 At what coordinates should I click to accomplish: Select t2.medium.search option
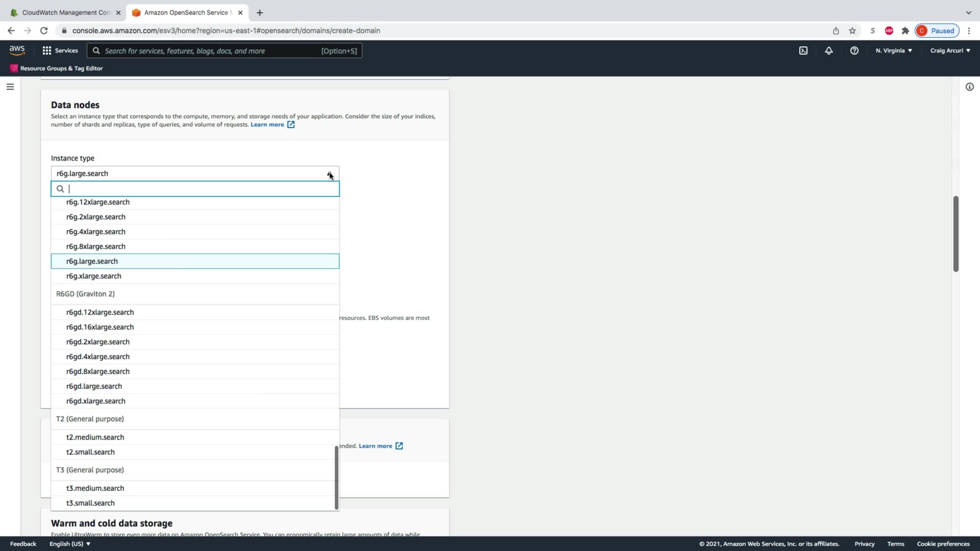tap(95, 437)
